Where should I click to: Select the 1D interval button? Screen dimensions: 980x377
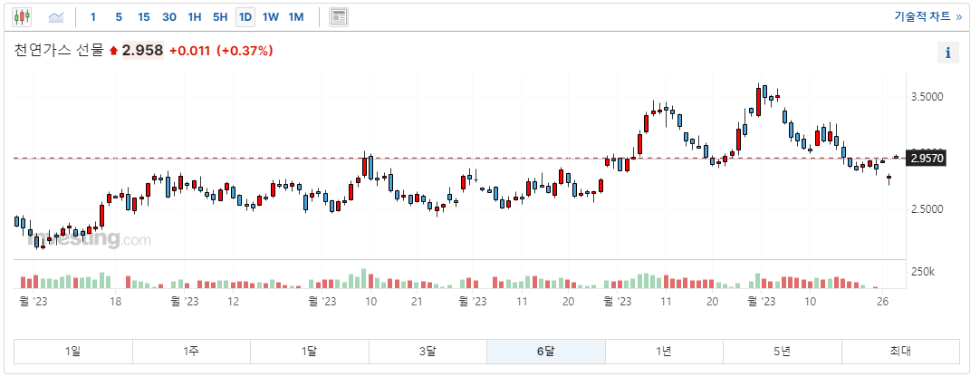245,17
